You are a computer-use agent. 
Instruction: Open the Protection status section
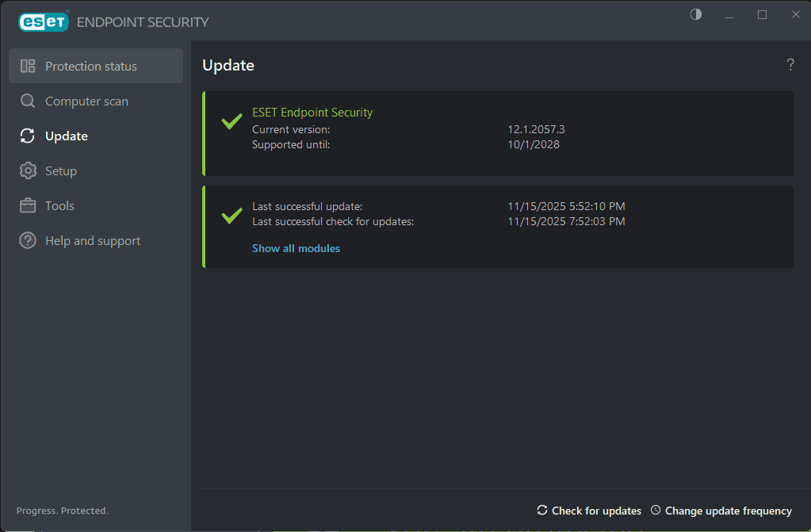tap(96, 67)
